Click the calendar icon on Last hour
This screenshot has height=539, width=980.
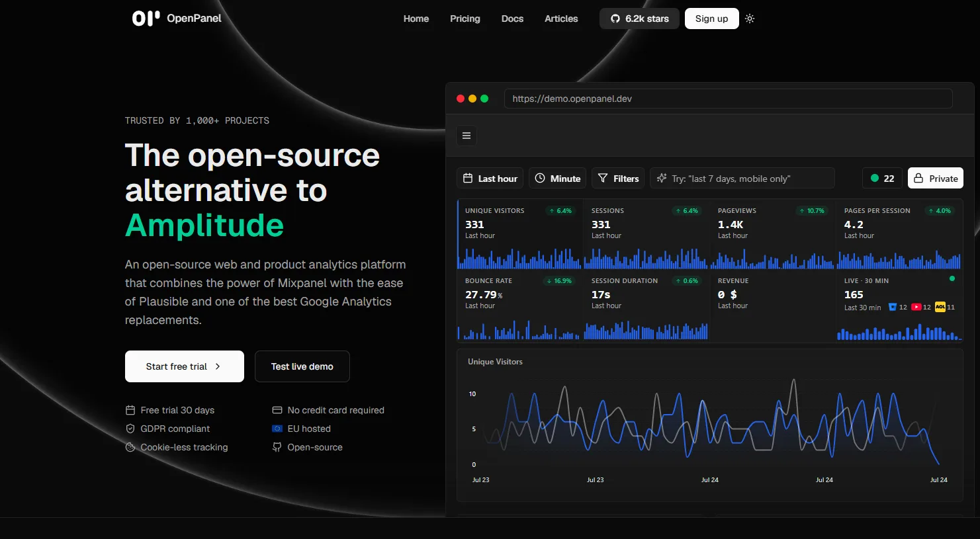(x=468, y=179)
